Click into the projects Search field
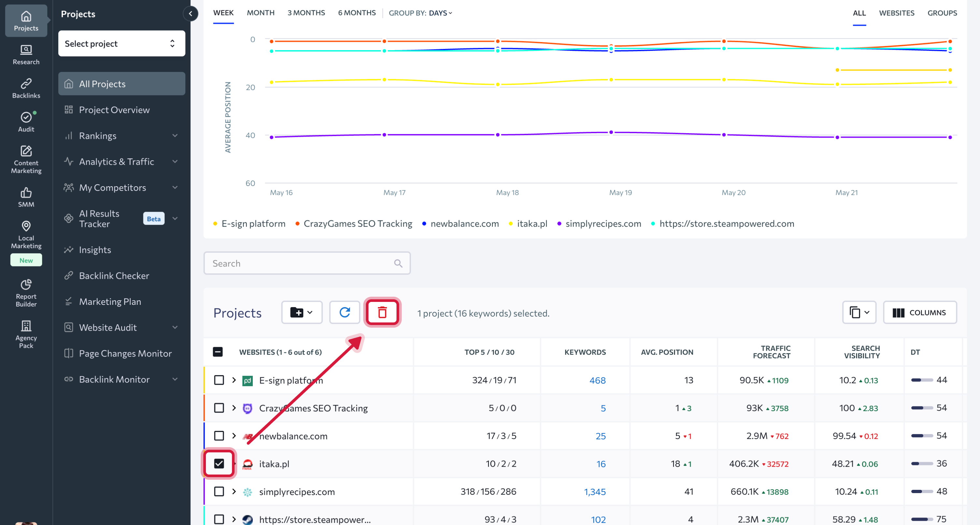The height and width of the screenshot is (525, 980). coord(300,263)
